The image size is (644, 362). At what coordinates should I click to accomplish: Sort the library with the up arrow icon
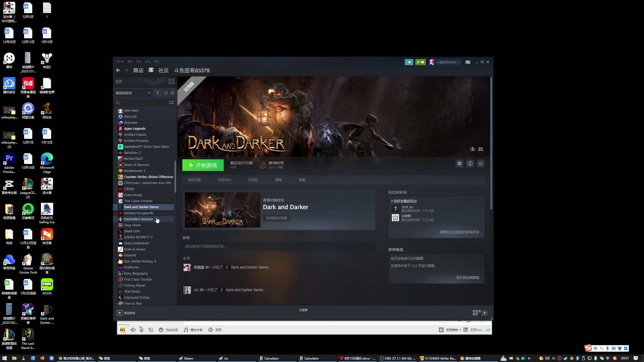coord(158,93)
